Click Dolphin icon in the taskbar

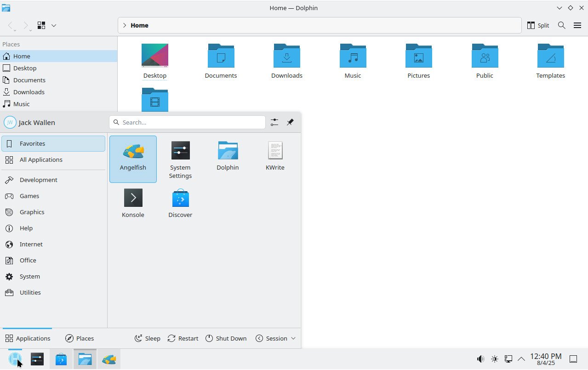click(85, 359)
